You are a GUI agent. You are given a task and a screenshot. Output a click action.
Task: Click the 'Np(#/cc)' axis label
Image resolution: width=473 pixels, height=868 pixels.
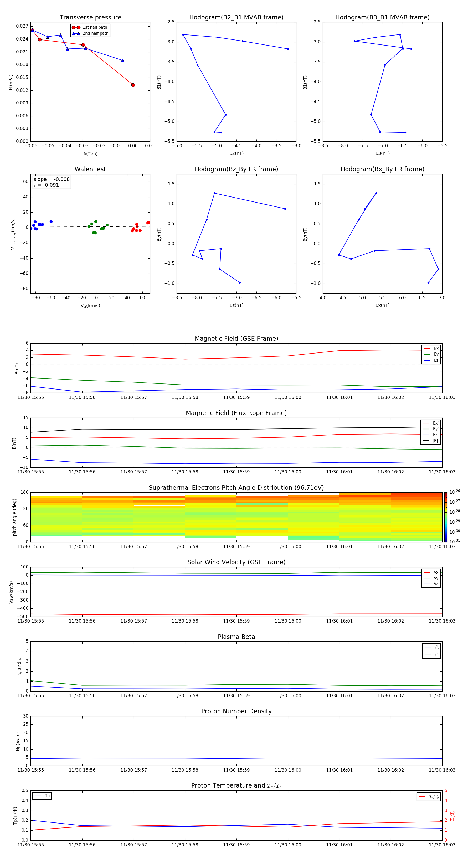click(18, 741)
